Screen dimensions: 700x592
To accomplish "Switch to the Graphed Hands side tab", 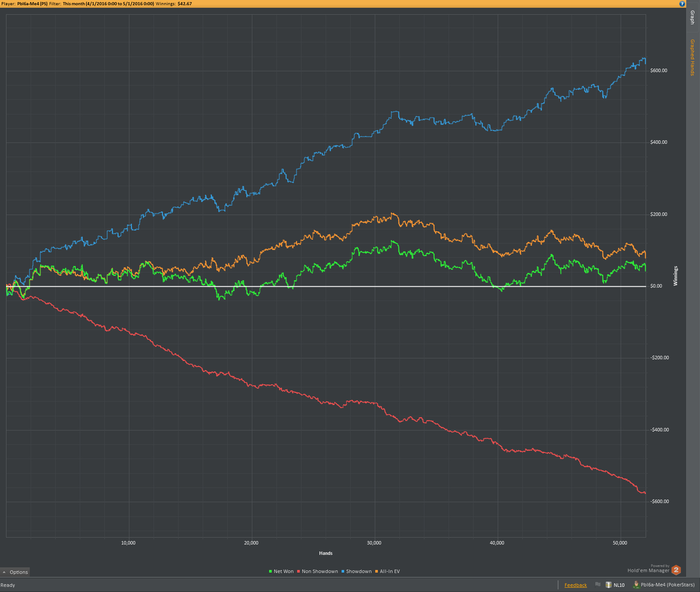I will tap(692, 57).
